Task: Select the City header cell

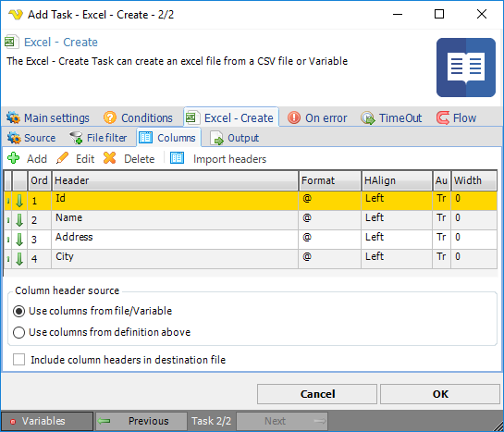Action: click(x=175, y=259)
